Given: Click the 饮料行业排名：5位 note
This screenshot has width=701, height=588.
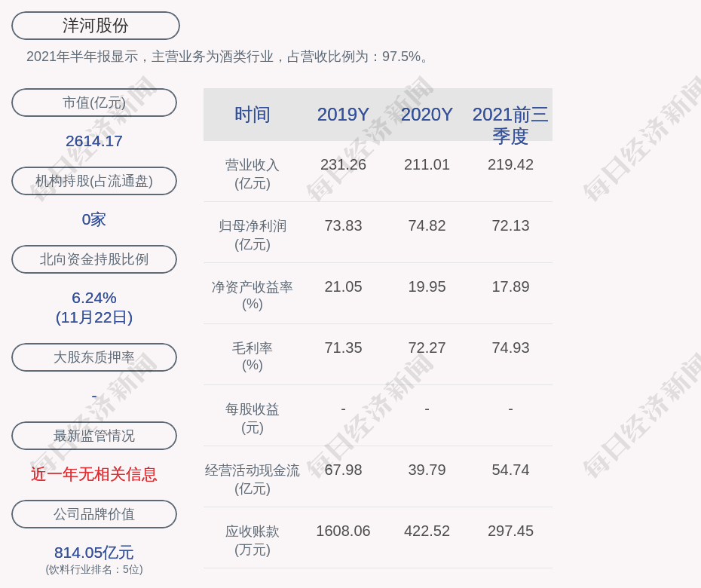Looking at the screenshot, I should [94, 570].
